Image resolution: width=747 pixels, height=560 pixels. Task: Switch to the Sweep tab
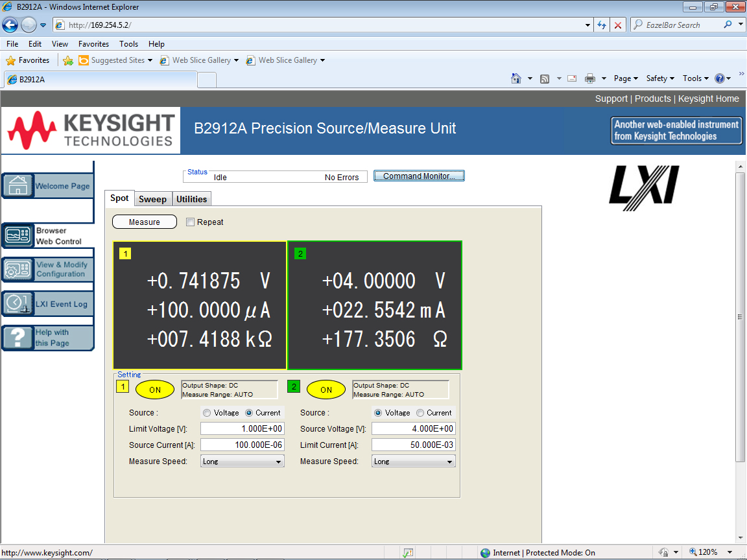coord(152,199)
